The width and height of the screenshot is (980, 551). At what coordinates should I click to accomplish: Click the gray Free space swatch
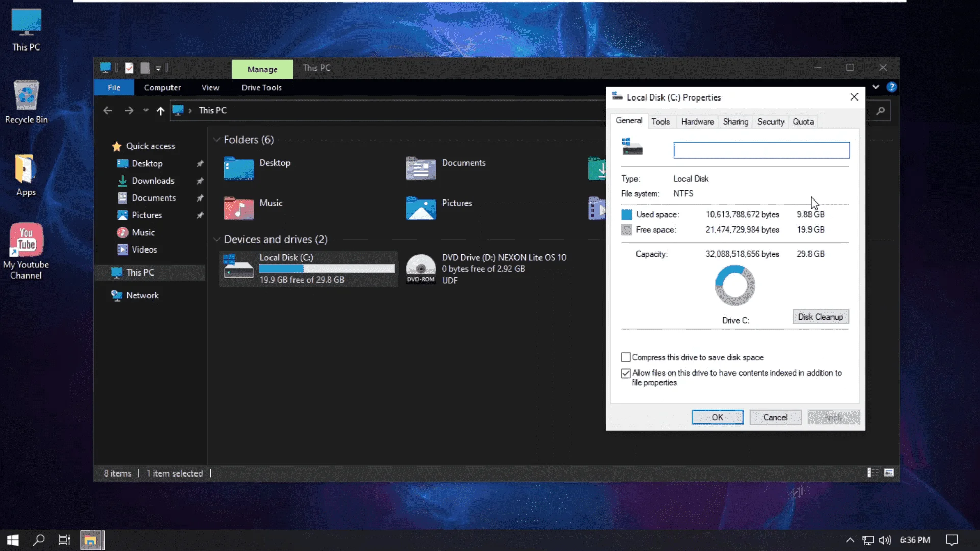(626, 230)
